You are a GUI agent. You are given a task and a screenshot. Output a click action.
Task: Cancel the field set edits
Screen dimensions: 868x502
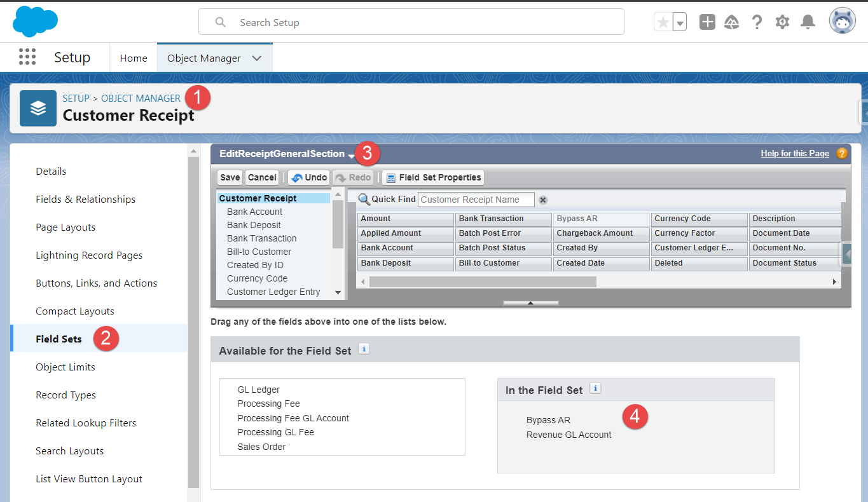point(262,177)
